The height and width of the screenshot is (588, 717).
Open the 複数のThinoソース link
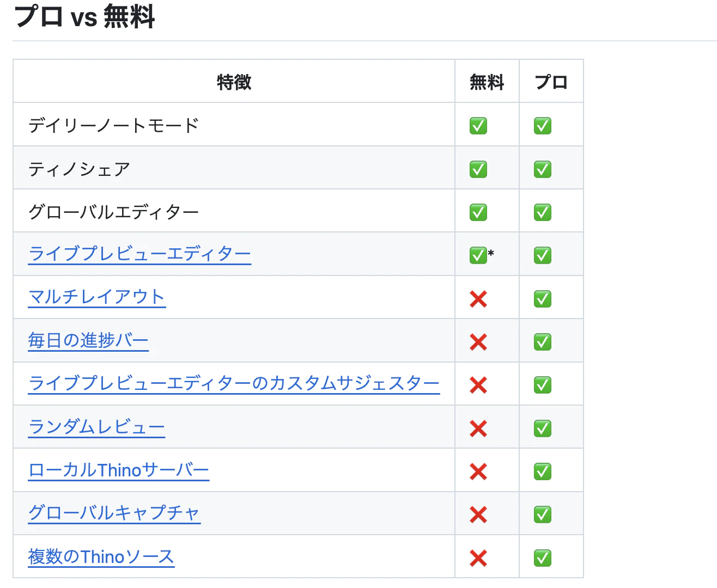pos(101,557)
